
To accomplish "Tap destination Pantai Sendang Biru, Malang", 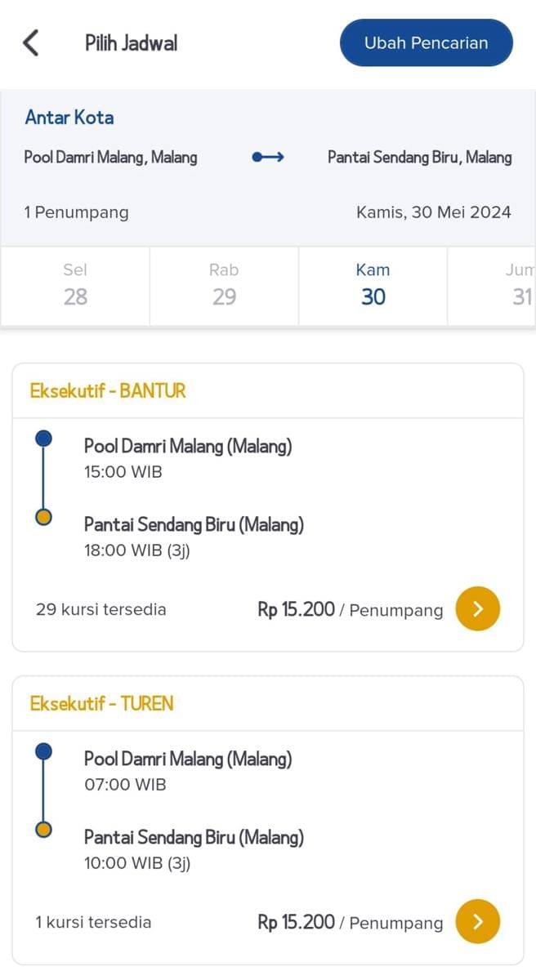I will [419, 158].
